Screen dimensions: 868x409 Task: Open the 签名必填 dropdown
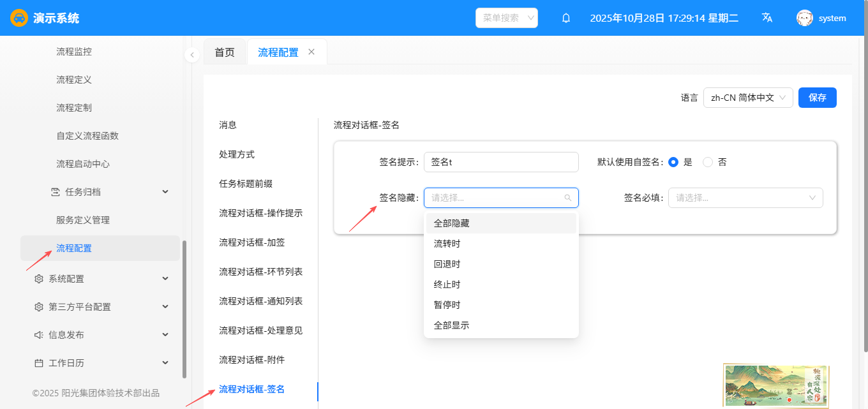(745, 198)
